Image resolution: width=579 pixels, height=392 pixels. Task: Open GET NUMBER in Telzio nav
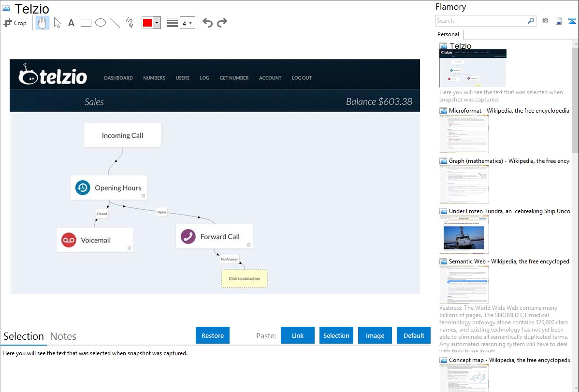tap(234, 78)
